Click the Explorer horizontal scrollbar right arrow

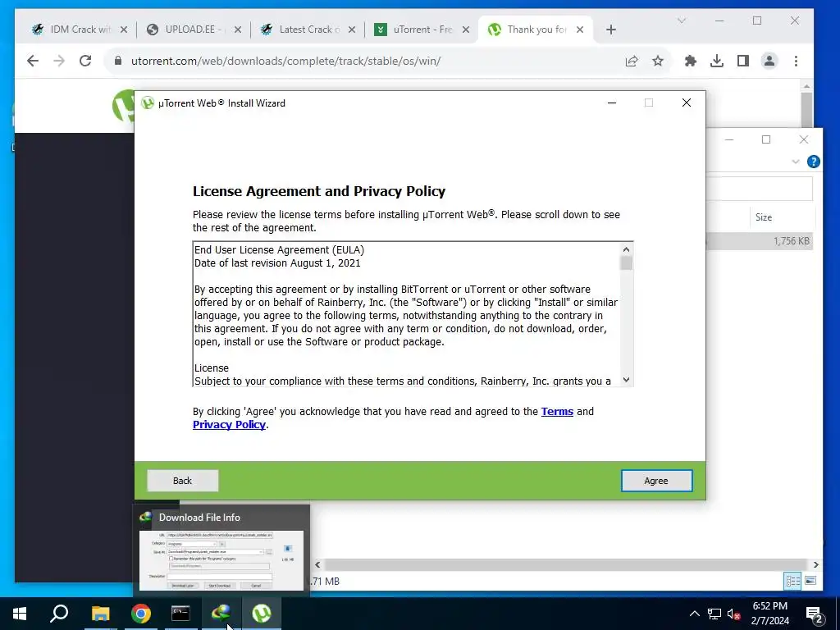[x=816, y=564]
